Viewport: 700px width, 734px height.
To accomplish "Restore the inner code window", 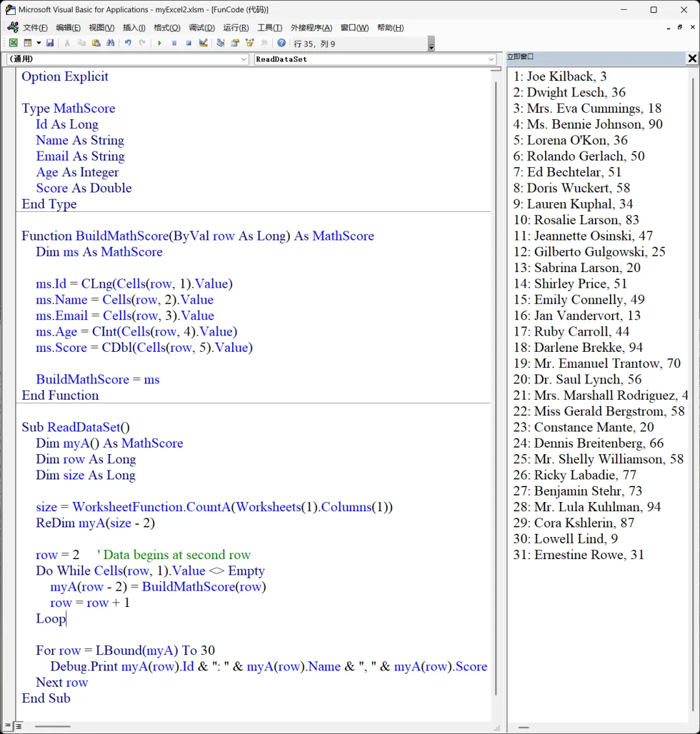I will click(680, 27).
